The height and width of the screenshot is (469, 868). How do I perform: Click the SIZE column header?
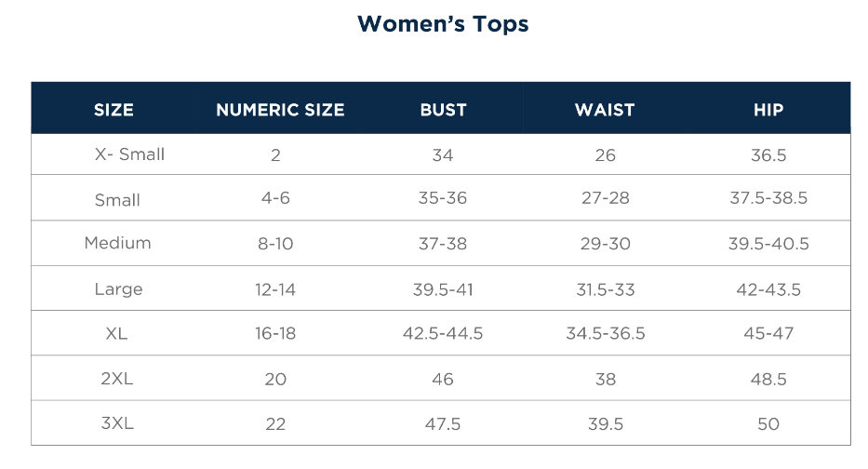114,110
